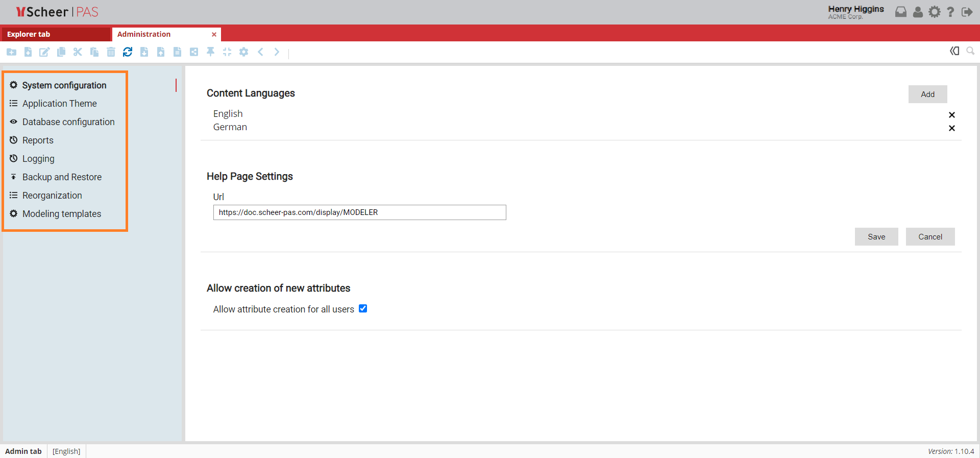Remove the German content language

(952, 128)
